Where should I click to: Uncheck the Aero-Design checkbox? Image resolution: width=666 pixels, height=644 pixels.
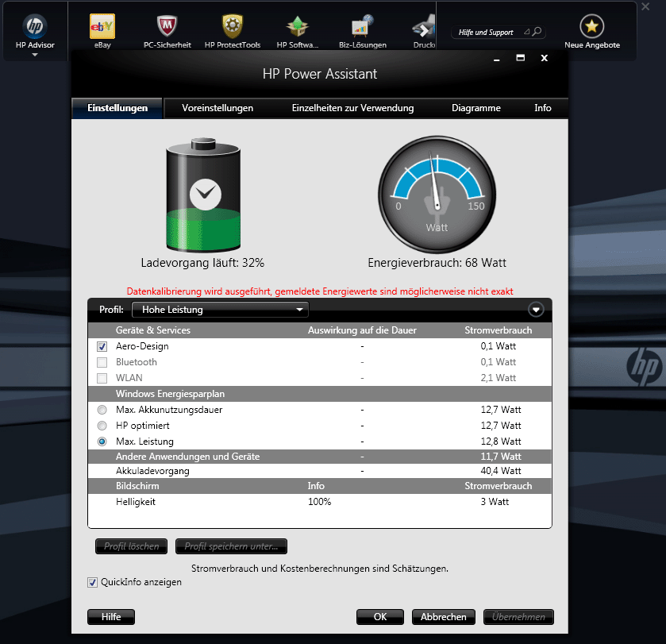coord(102,347)
